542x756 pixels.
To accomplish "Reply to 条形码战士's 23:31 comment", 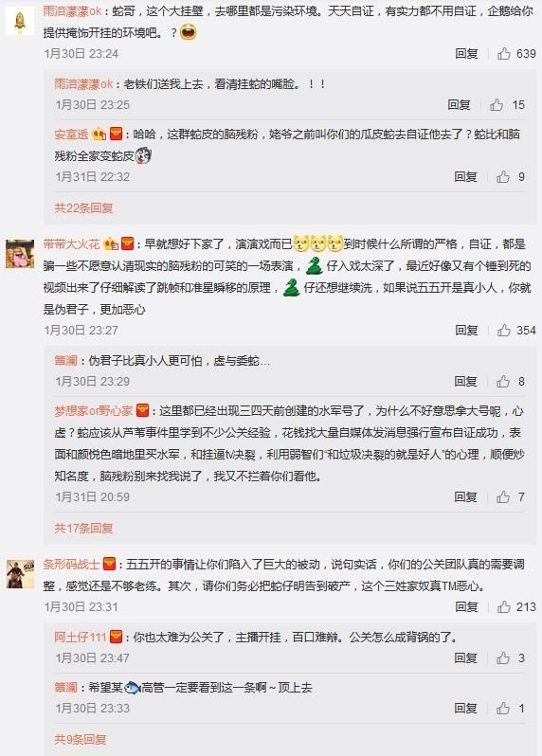I will coord(466,606).
